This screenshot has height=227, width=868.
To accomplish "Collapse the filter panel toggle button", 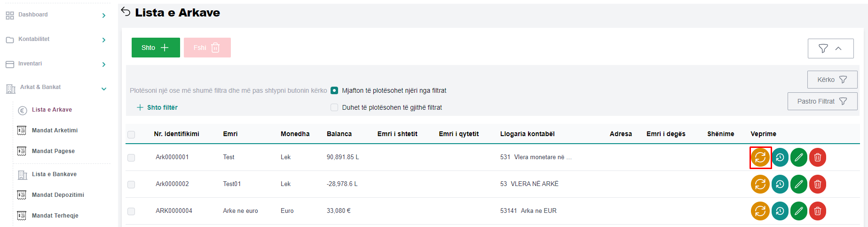I will coord(830,49).
